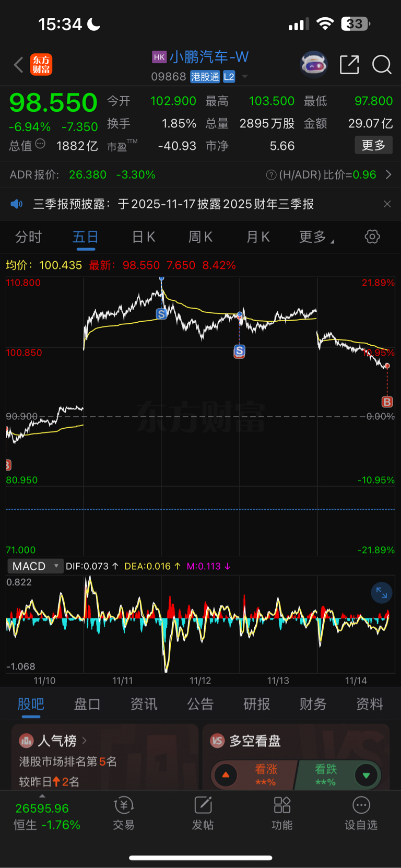Switch to 研报 tab
401x868 pixels.
pos(257,704)
